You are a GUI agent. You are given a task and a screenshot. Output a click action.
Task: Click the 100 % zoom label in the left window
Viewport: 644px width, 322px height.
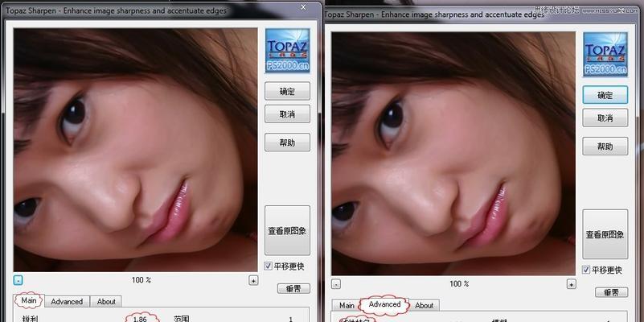pyautogui.click(x=142, y=280)
